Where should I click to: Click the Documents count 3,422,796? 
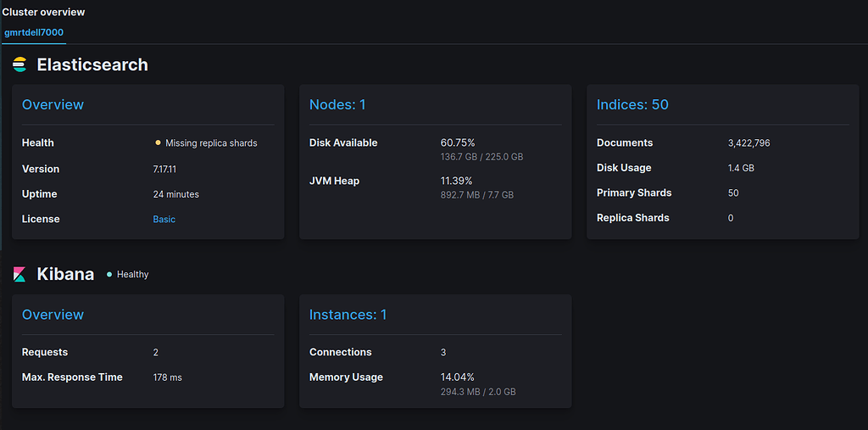coord(748,143)
